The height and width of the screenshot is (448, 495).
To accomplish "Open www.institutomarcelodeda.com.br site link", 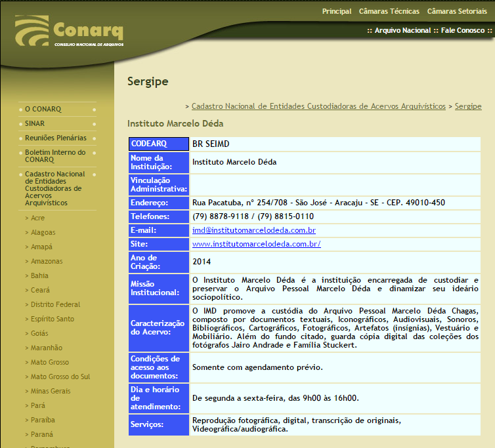I will (256, 244).
